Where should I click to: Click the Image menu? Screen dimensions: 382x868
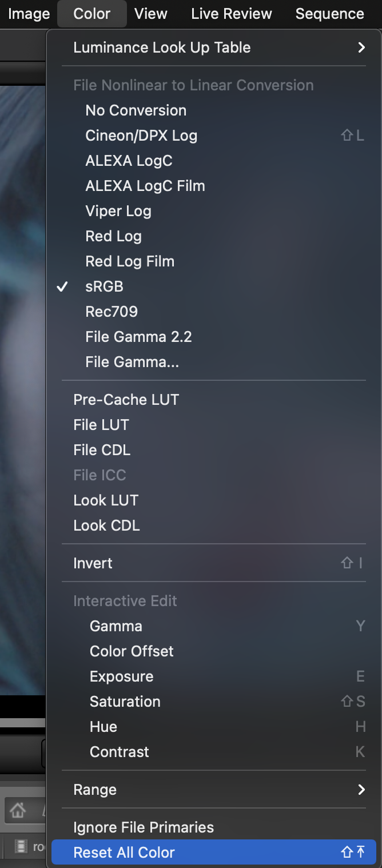click(x=29, y=14)
